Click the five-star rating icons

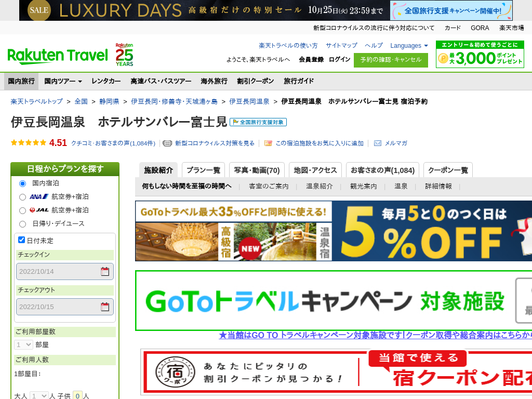pos(29,143)
